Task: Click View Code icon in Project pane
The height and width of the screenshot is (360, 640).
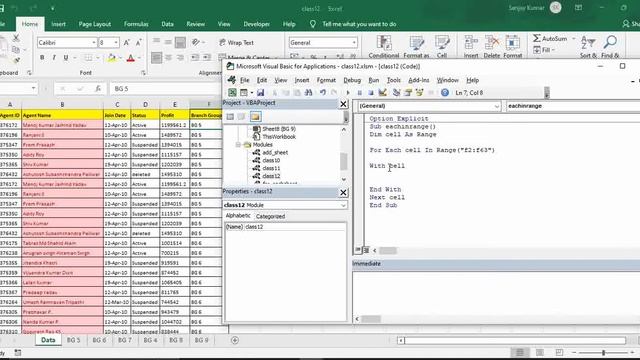Action: 230,117
